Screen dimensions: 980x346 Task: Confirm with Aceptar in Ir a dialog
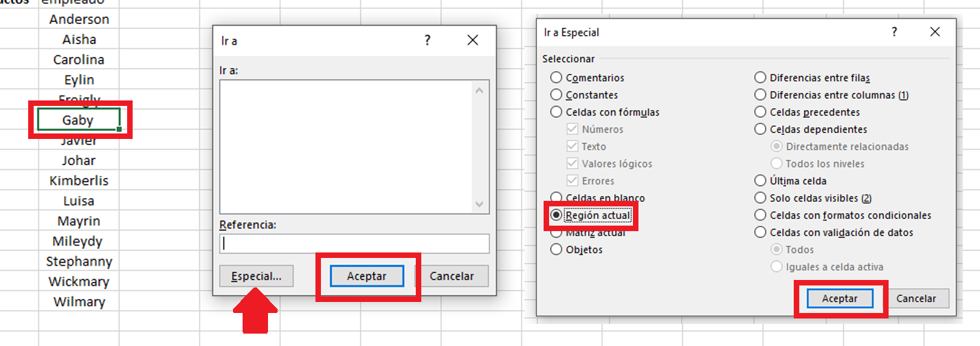click(366, 276)
